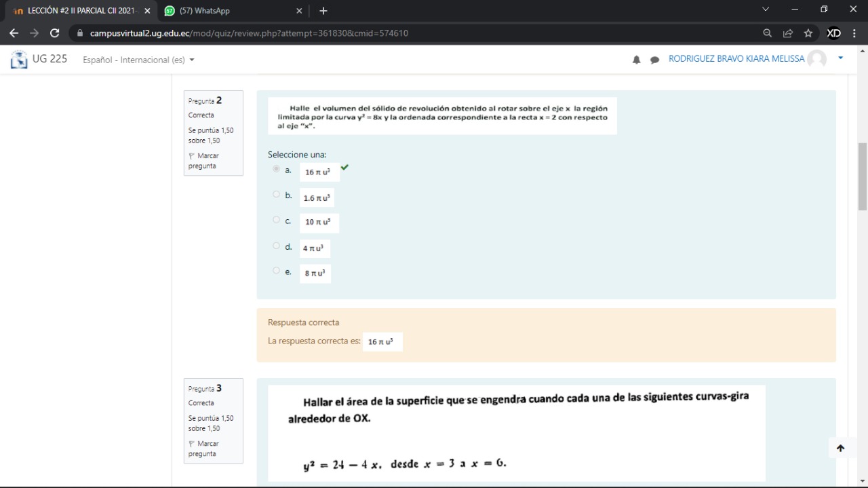Image resolution: width=868 pixels, height=488 pixels.
Task: Open a new browser tab
Action: (323, 11)
